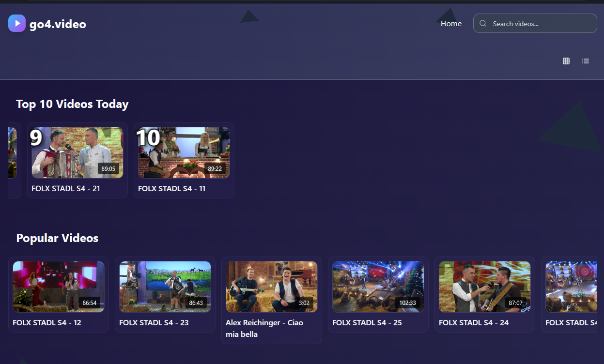
Task: Open Alex Reichinger - Ciao mia bella title
Action: pyautogui.click(x=264, y=328)
